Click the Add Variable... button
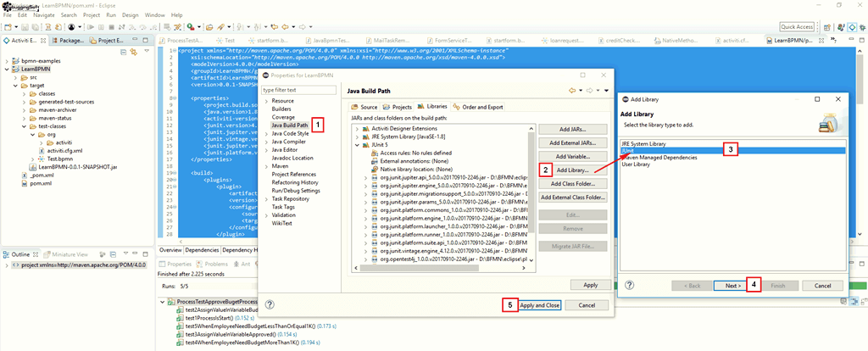 click(x=573, y=157)
